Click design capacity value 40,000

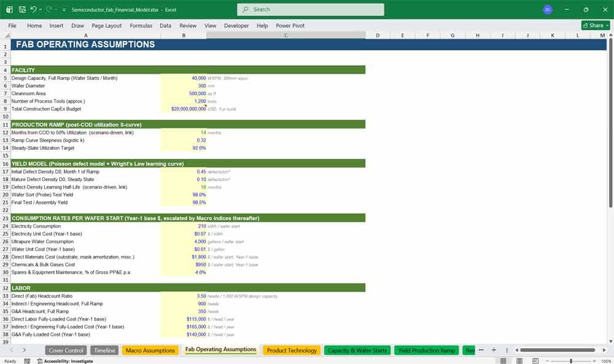183,78
